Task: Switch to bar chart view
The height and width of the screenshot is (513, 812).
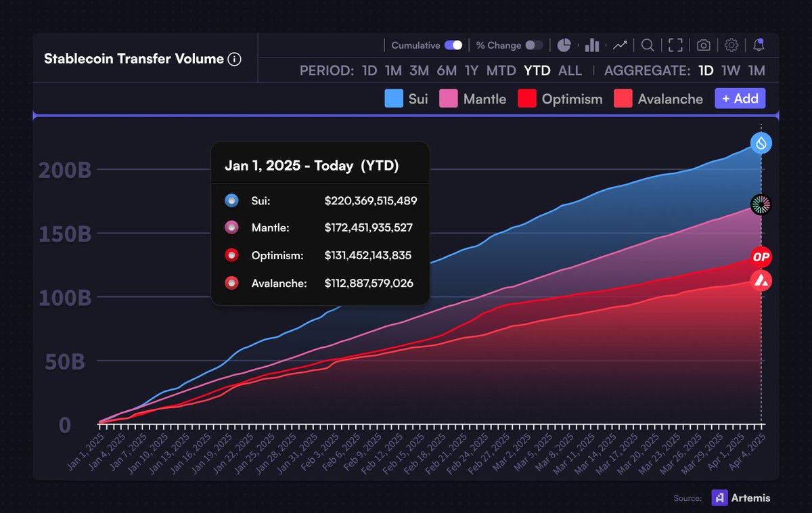Action: [x=592, y=45]
